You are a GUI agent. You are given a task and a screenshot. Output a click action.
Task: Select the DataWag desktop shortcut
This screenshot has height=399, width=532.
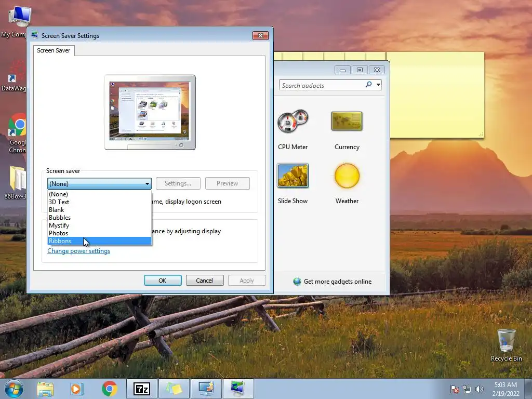click(13, 76)
